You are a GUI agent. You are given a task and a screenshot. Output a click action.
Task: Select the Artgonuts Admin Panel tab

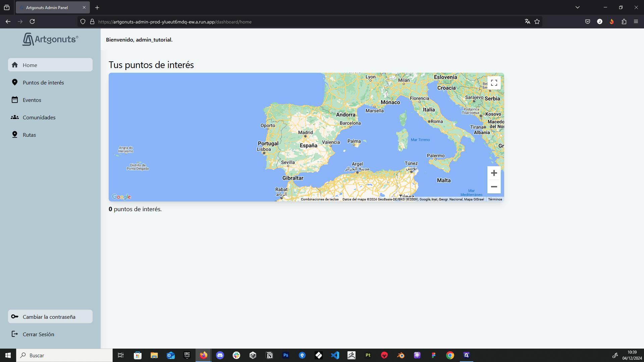tap(53, 7)
